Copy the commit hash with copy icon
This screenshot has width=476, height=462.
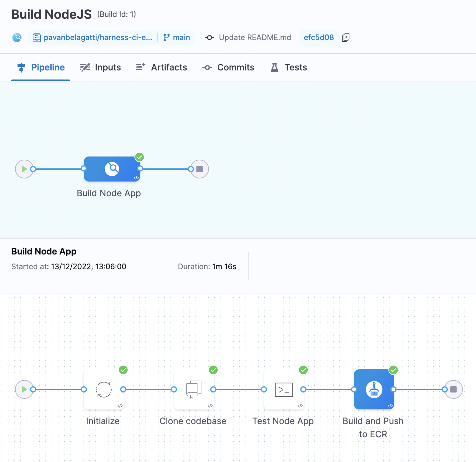point(346,38)
